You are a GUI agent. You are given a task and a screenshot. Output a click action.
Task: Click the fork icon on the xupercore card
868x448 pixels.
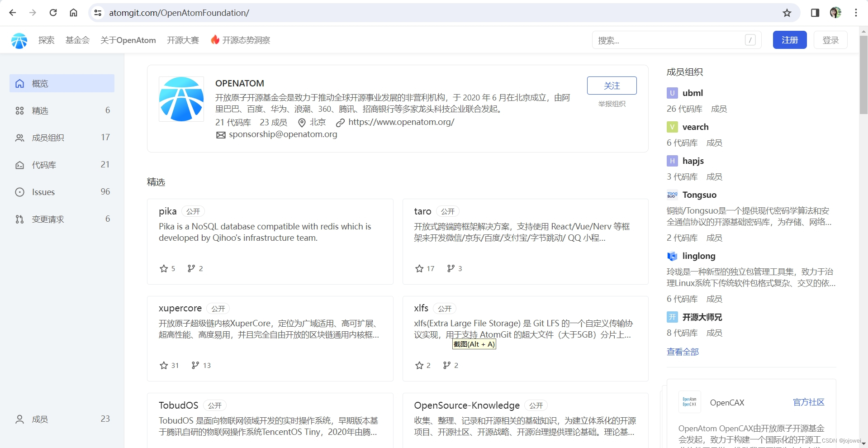(195, 365)
